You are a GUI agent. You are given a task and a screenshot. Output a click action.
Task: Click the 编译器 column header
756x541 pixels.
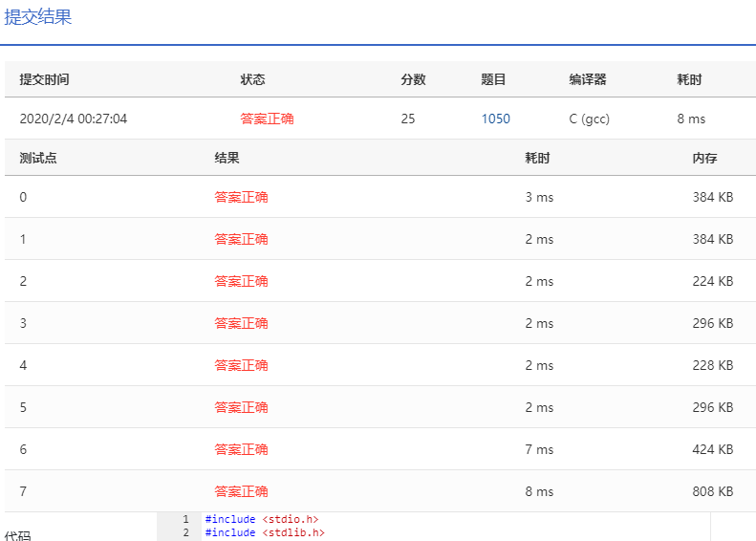click(x=588, y=79)
